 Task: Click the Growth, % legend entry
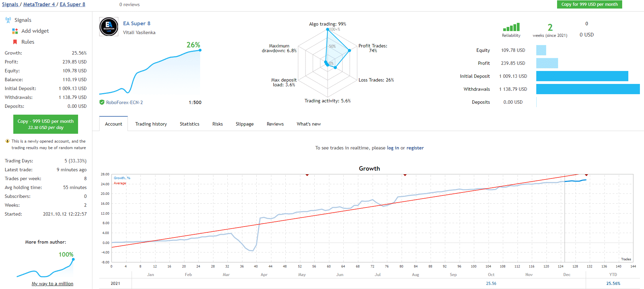pos(122,178)
